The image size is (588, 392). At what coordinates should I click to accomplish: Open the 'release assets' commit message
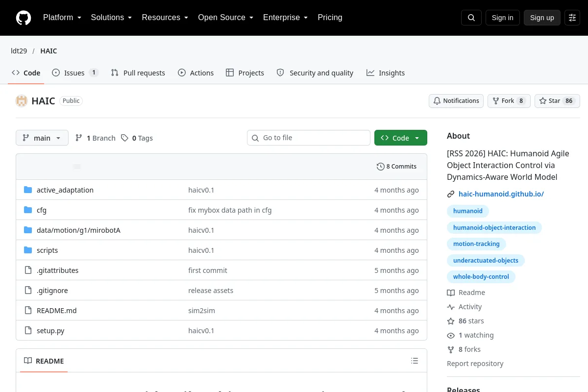(211, 291)
